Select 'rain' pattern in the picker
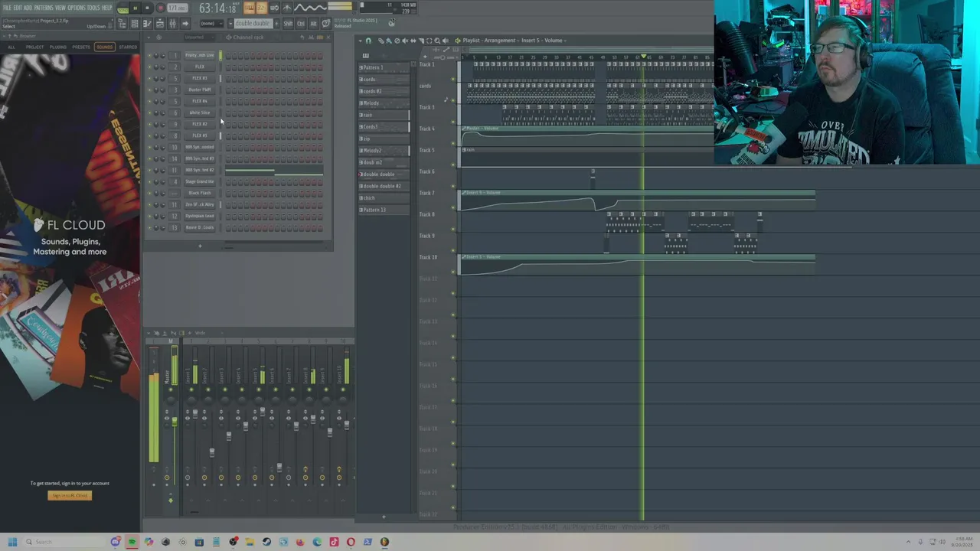The height and width of the screenshot is (551, 980). [384, 115]
